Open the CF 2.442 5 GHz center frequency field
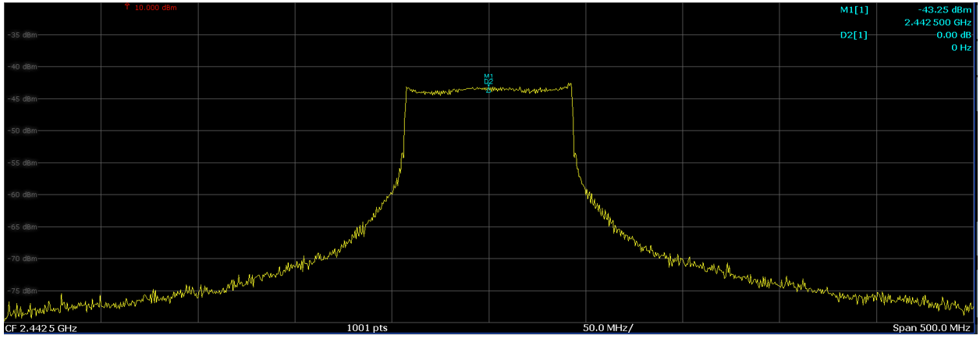980x339 pixels. [x=41, y=328]
